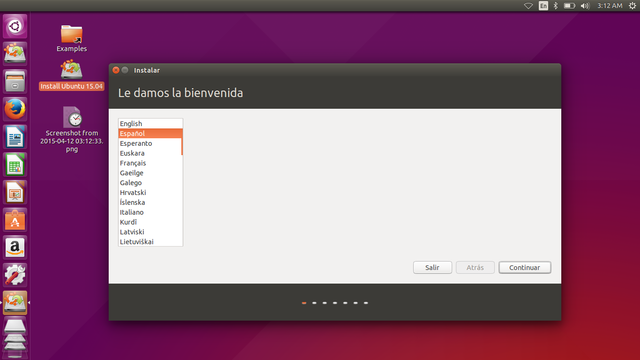
Task: Click the language list scrollbar handle
Action: point(182,142)
